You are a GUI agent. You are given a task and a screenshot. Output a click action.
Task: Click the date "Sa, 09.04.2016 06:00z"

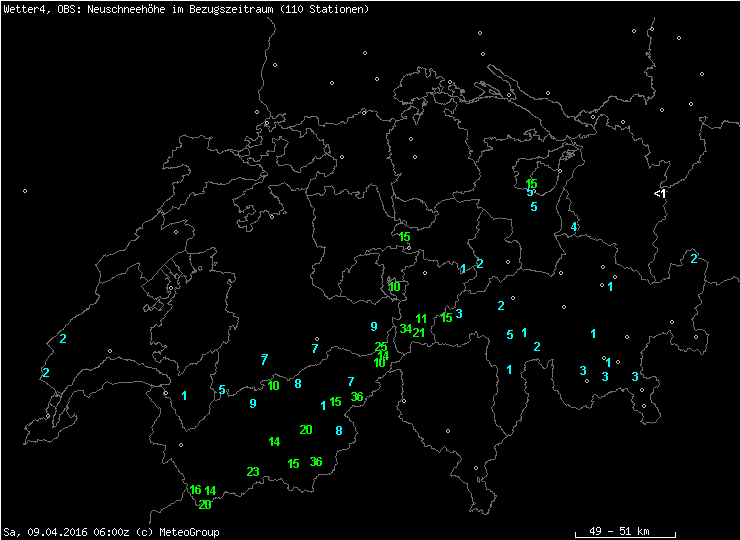[66, 532]
